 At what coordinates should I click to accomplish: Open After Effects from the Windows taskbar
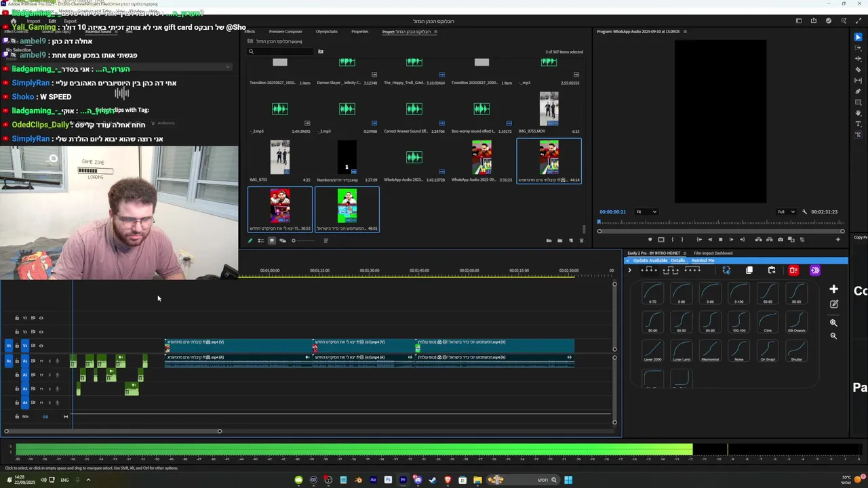pos(373,480)
